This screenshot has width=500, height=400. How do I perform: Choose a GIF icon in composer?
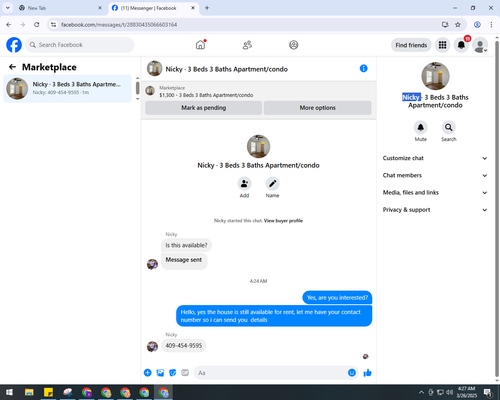click(x=185, y=373)
